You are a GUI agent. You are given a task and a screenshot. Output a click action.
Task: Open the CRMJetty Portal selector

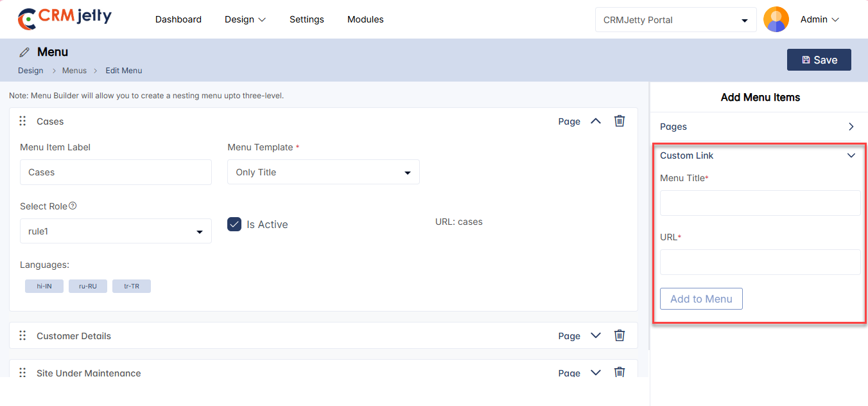[x=675, y=20]
